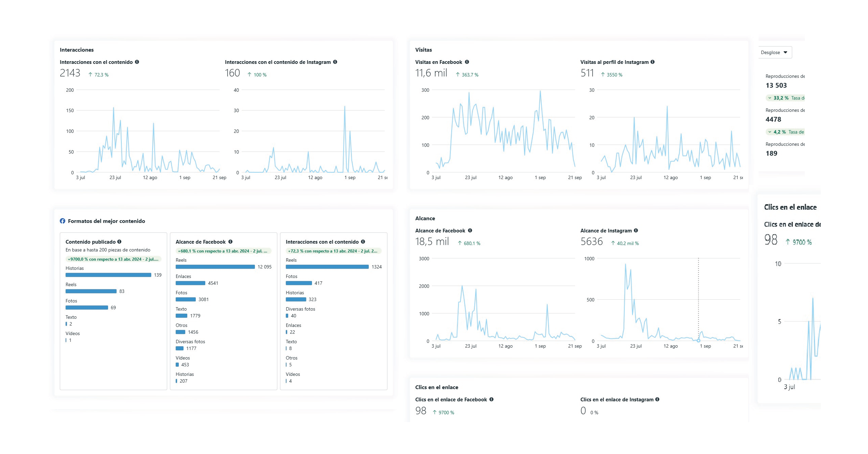This screenshot has height=454, width=868.
Task: Click info icon next to Visitas al perfil de Instagram
Action: pos(653,62)
